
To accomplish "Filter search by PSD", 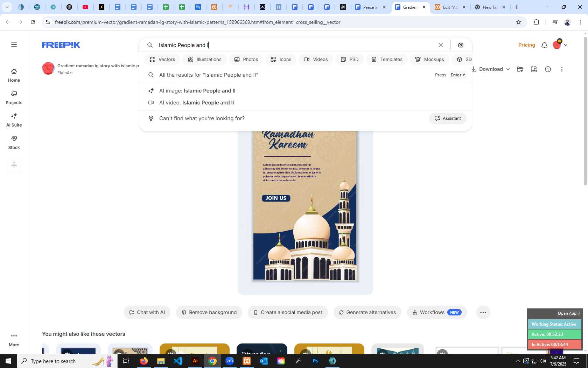I will coord(350,59).
